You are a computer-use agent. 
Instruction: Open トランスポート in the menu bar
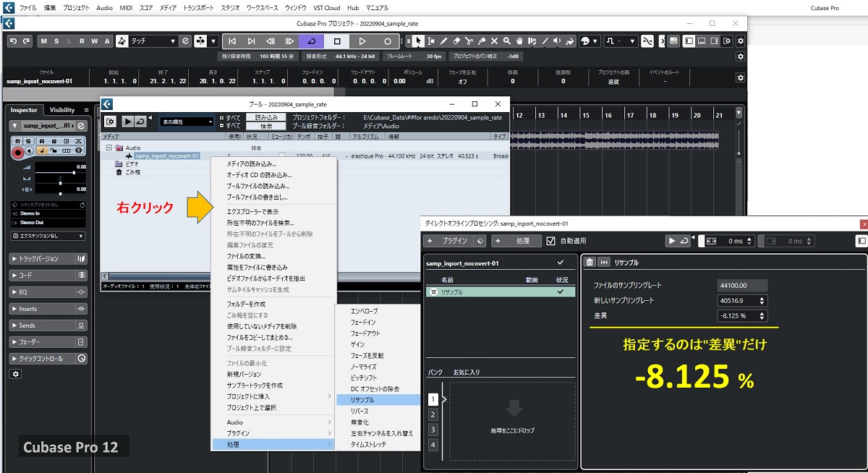pos(199,7)
